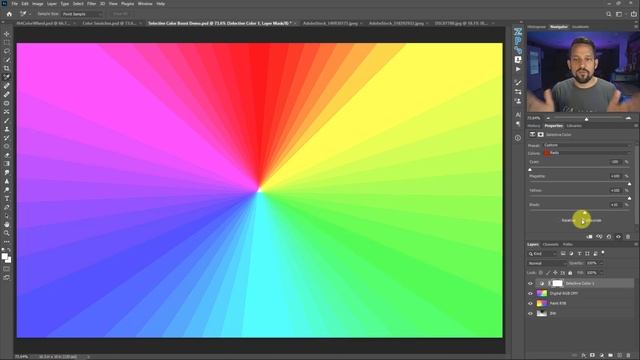Screen dimensions: 640x360
Task: Open the Image menu
Action: 38,4
